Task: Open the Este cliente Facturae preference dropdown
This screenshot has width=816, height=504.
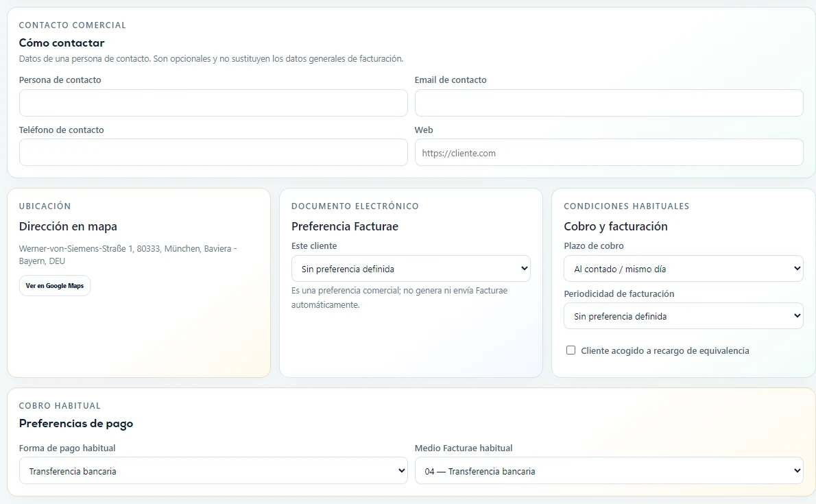Action: (x=411, y=269)
